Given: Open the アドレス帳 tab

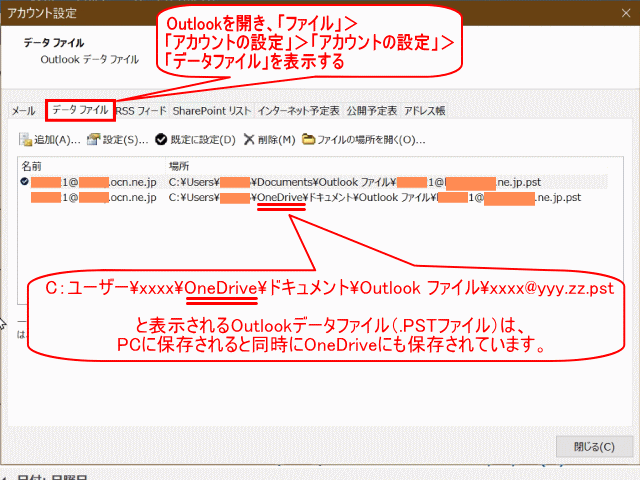Looking at the screenshot, I should [424, 111].
